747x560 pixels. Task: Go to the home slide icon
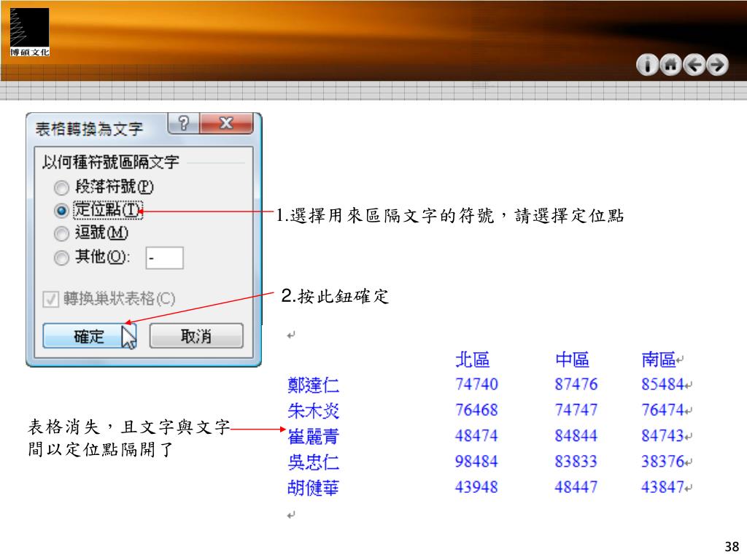tap(670, 65)
